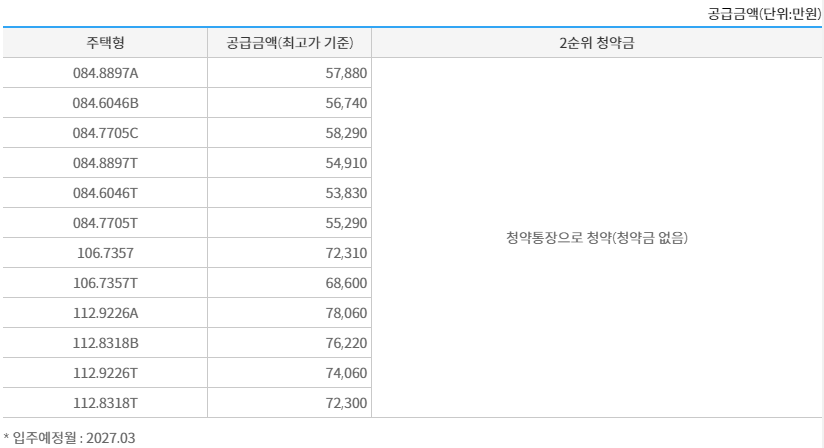Click housing type 112.9226A
Screen dimensions: 824x448
coord(105,312)
